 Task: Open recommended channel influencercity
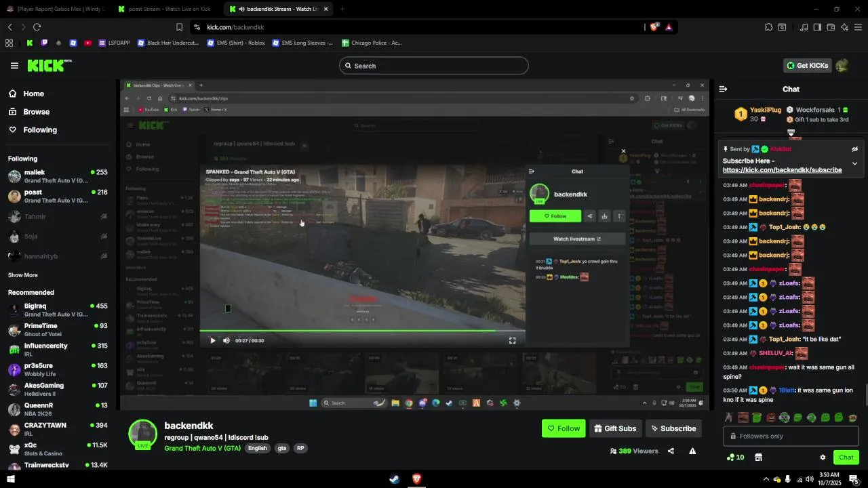coord(58,350)
